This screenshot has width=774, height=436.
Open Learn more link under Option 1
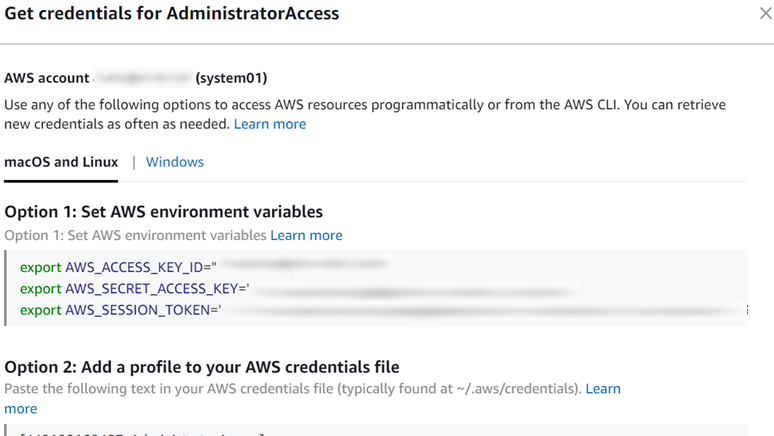[x=306, y=235]
